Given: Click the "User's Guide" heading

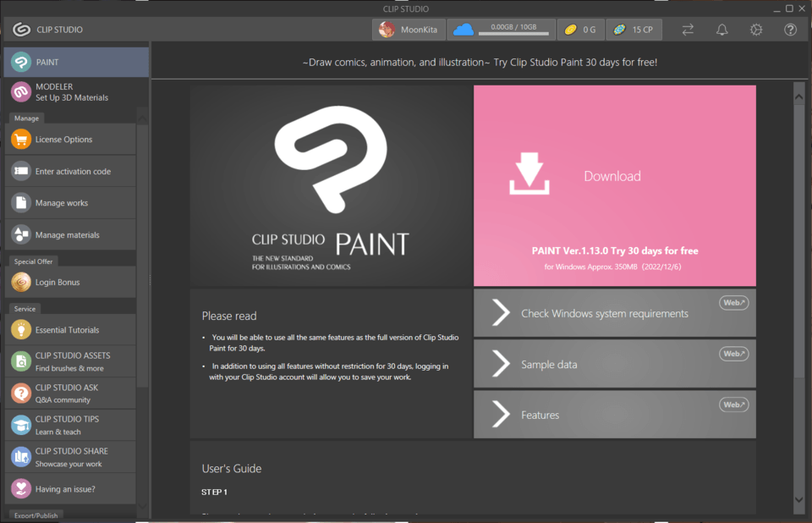Looking at the screenshot, I should [232, 469].
